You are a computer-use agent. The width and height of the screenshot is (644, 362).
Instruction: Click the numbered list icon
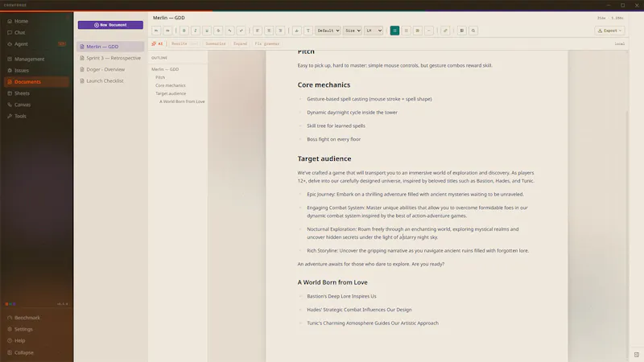tap(407, 31)
